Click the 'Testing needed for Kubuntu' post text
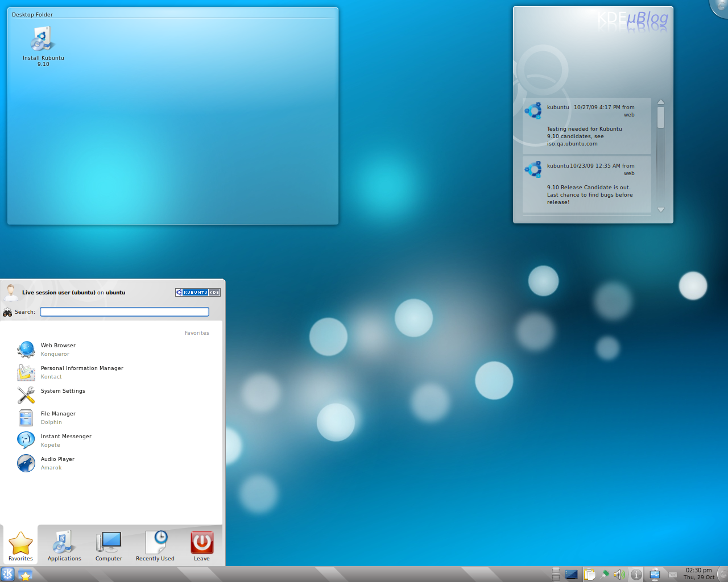The image size is (728, 582). tap(584, 136)
